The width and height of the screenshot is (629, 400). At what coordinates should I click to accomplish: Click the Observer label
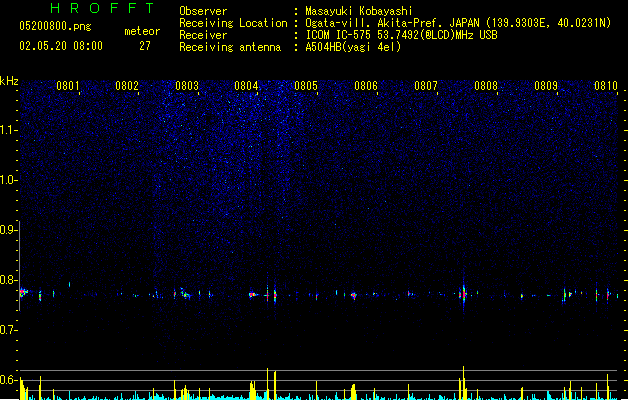203,11
